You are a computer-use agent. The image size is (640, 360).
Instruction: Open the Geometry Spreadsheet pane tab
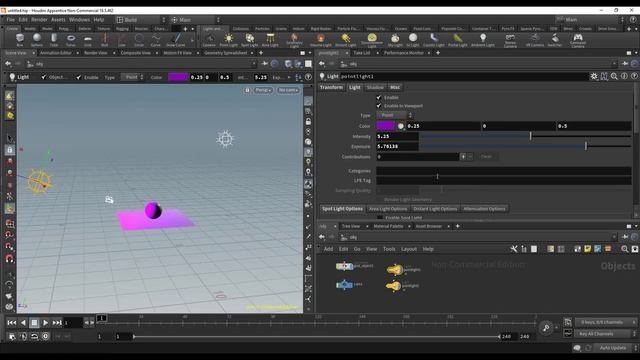pos(226,53)
